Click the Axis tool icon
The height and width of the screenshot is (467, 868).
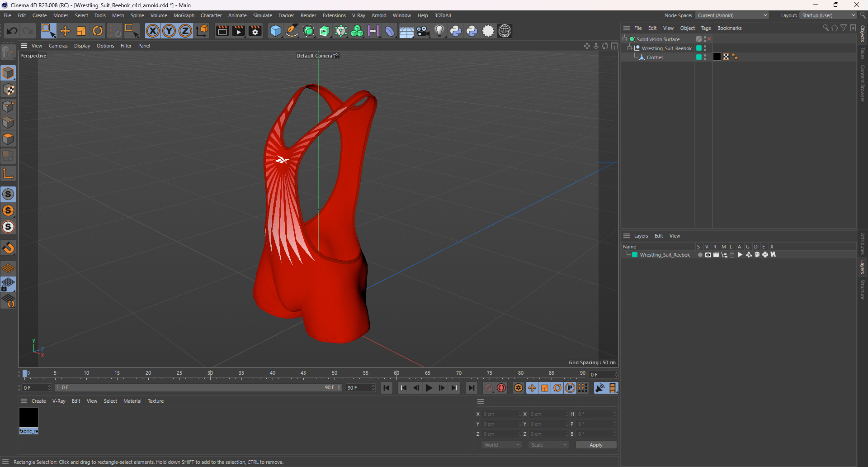tap(8, 173)
